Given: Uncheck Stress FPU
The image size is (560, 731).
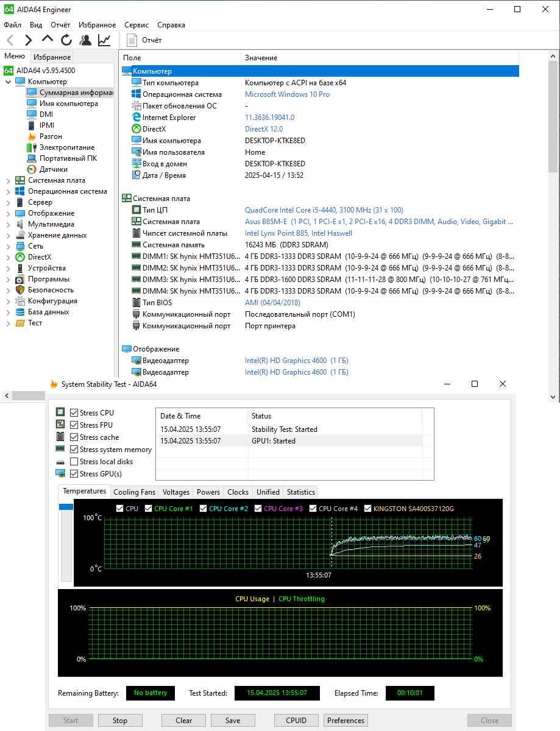Looking at the screenshot, I should click(74, 425).
